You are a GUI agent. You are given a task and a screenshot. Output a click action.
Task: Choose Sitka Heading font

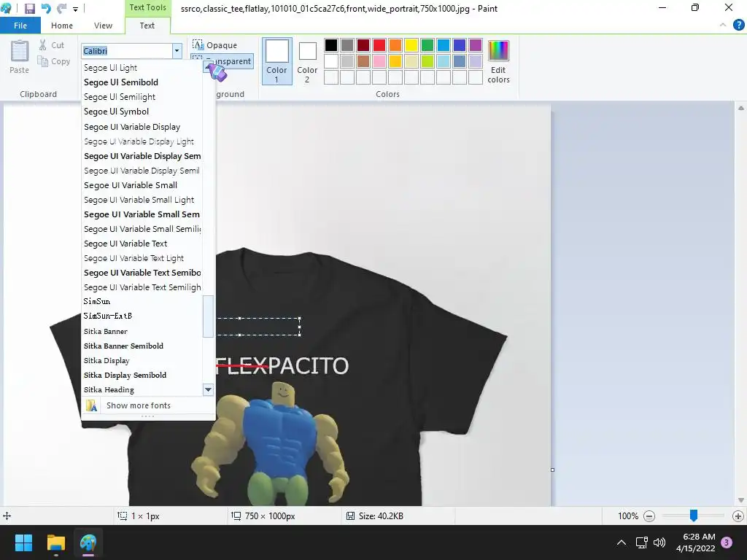click(x=142, y=389)
